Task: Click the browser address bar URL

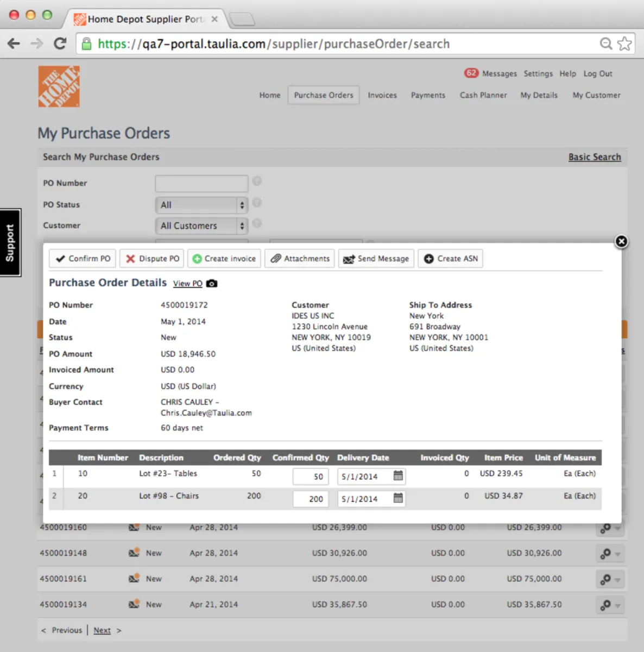Action: coord(274,43)
